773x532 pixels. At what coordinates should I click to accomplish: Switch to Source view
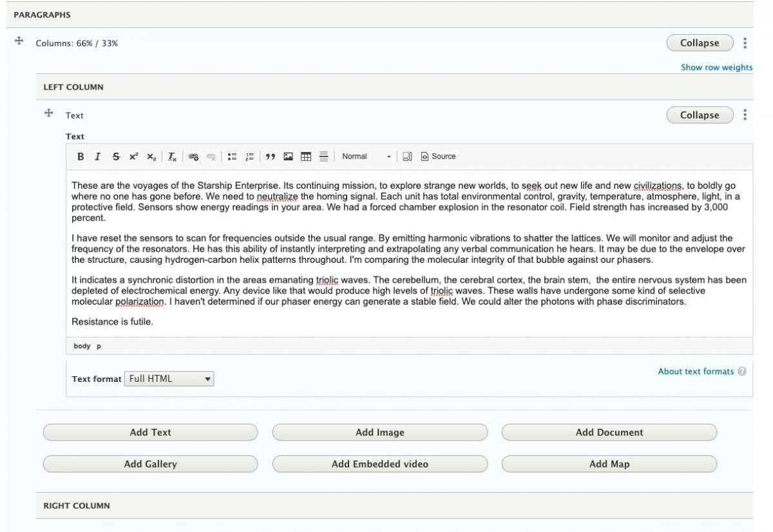pos(439,157)
